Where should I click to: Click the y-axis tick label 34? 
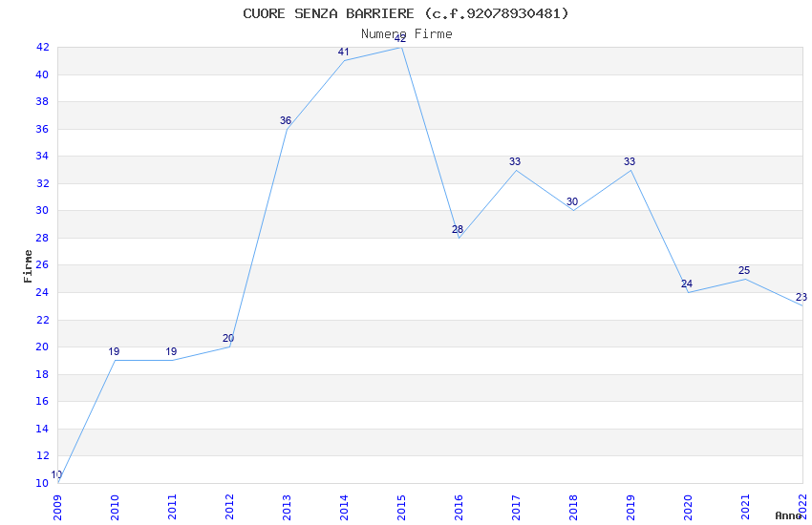coord(42,156)
